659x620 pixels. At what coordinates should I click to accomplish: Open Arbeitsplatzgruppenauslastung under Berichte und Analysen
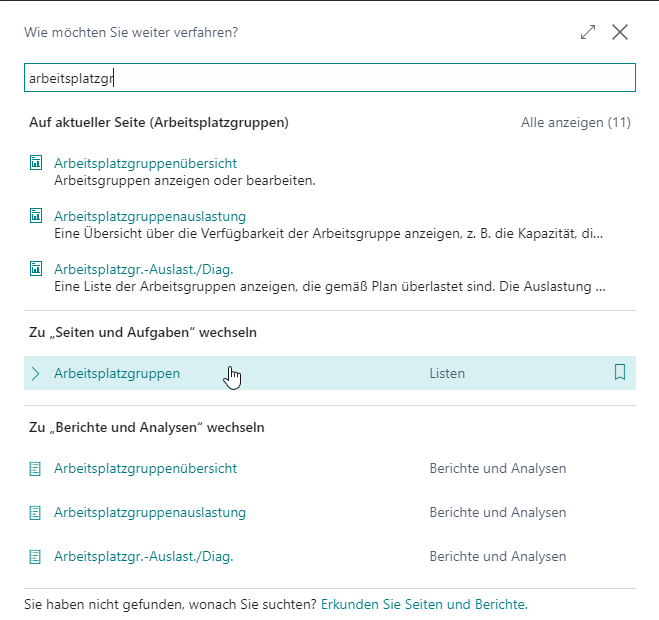[x=150, y=512]
